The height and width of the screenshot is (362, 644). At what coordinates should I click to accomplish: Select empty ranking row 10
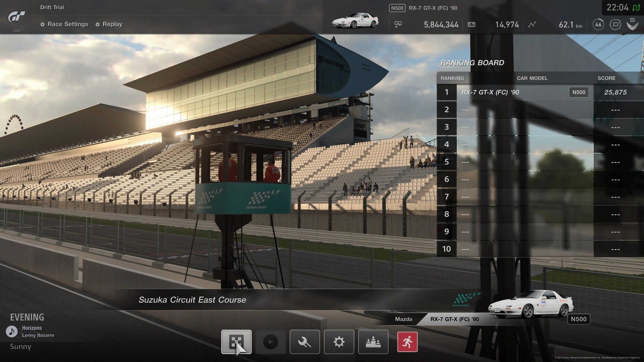540,249
